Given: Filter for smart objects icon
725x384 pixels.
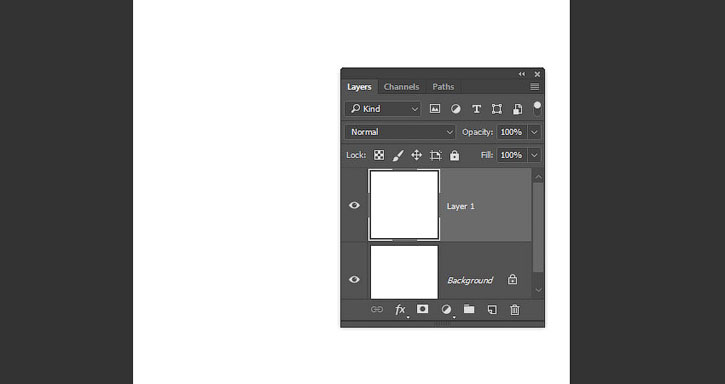Looking at the screenshot, I should (517, 109).
